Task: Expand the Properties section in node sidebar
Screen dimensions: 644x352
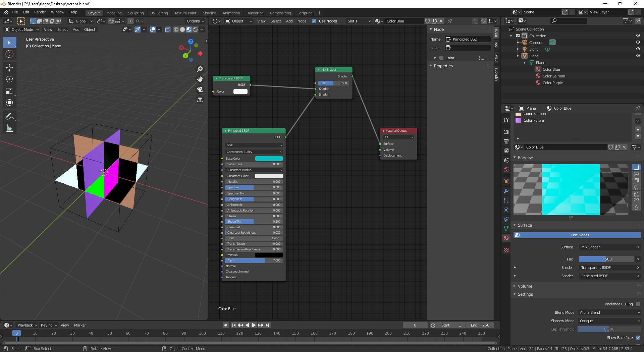Action: coord(443,66)
